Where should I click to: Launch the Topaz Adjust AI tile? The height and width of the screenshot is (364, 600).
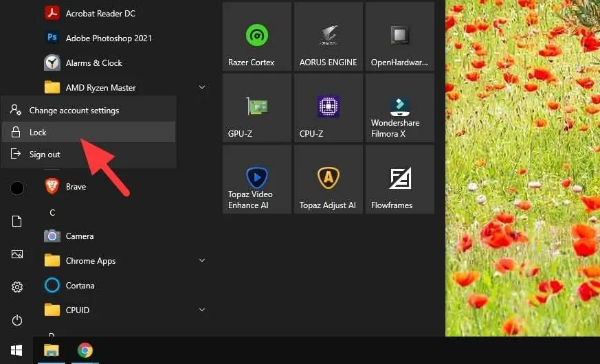pos(329,179)
